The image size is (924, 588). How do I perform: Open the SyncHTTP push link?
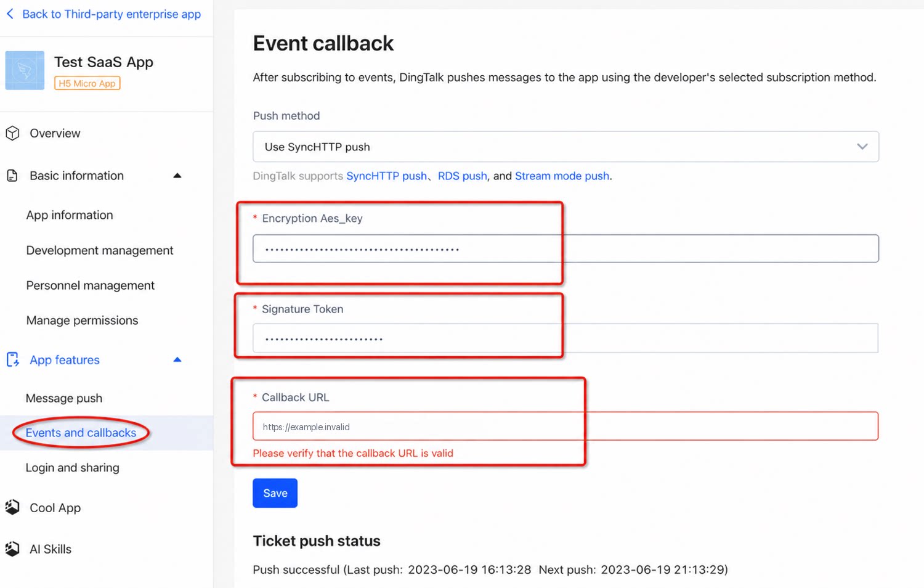pyautogui.click(x=386, y=176)
